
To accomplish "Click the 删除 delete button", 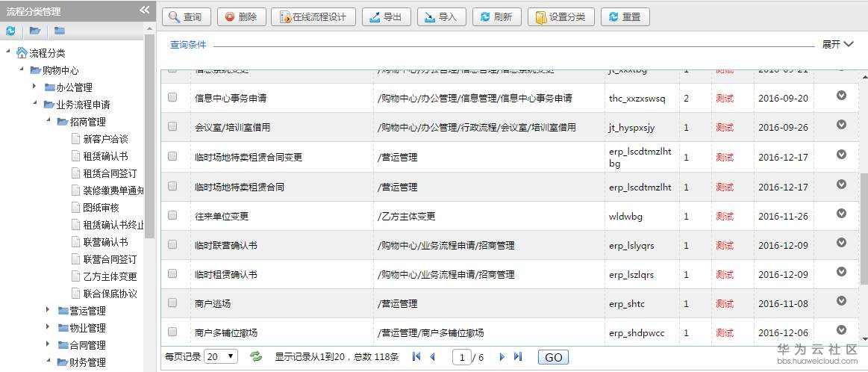I will (x=241, y=17).
